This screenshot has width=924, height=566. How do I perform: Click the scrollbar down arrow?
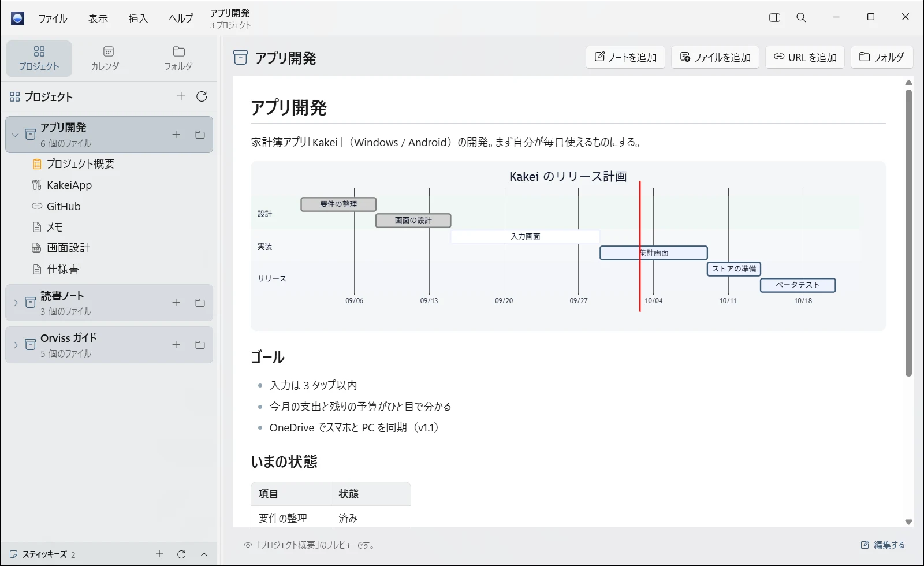pos(908,522)
